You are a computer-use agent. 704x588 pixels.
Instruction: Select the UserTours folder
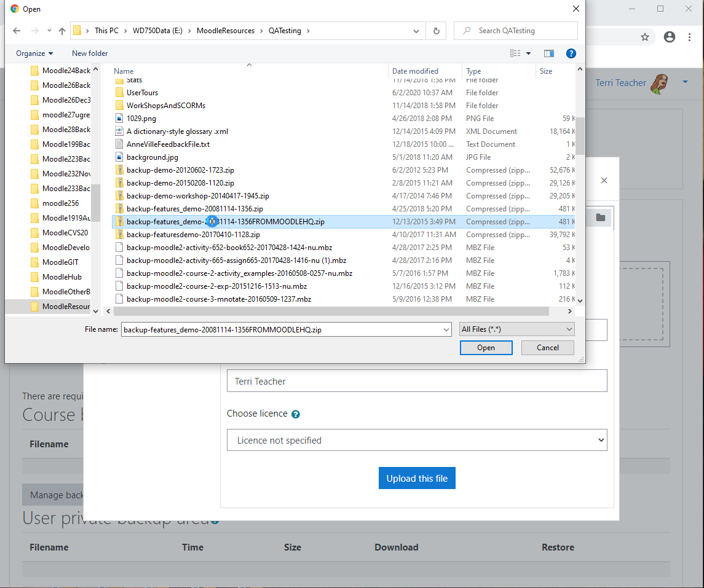click(x=142, y=93)
